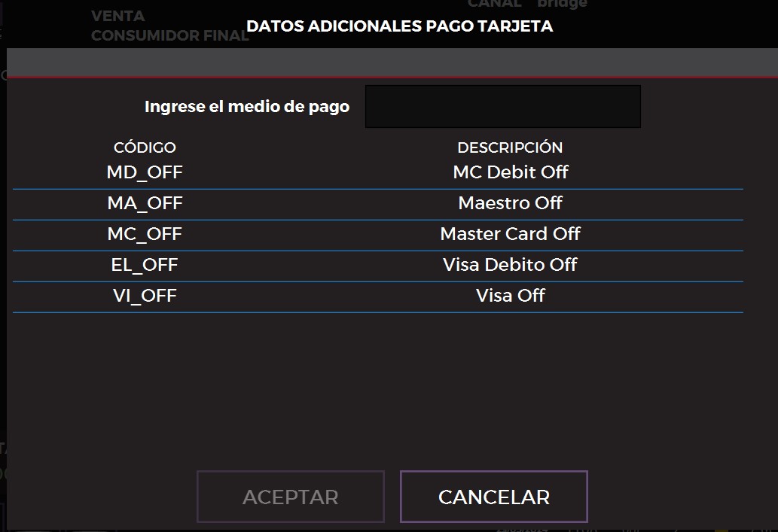Select the EL_OFF code entry
The height and width of the screenshot is (532, 778).
coord(145,265)
